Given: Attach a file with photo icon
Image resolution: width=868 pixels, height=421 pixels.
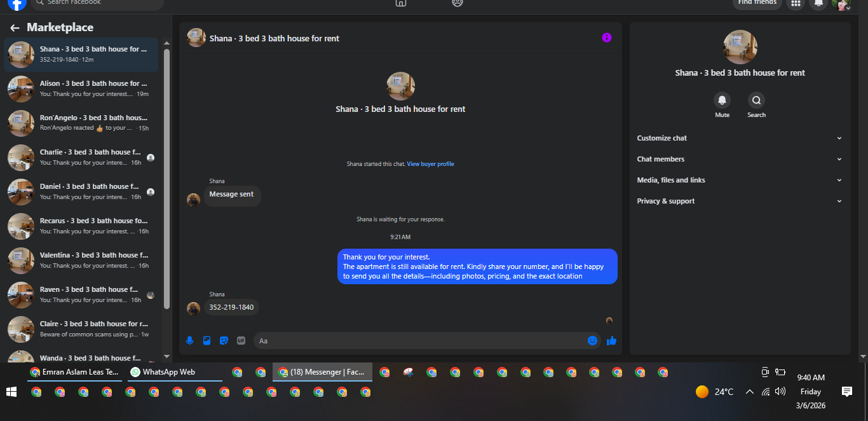Looking at the screenshot, I should 207,340.
